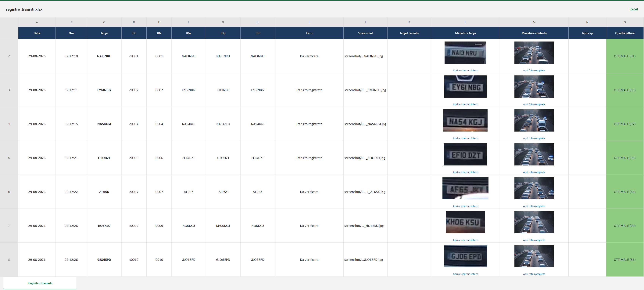Viewport: 644px width, 290px height.
Task: Select cell i0009 in IDi column
Action: click(x=159, y=226)
